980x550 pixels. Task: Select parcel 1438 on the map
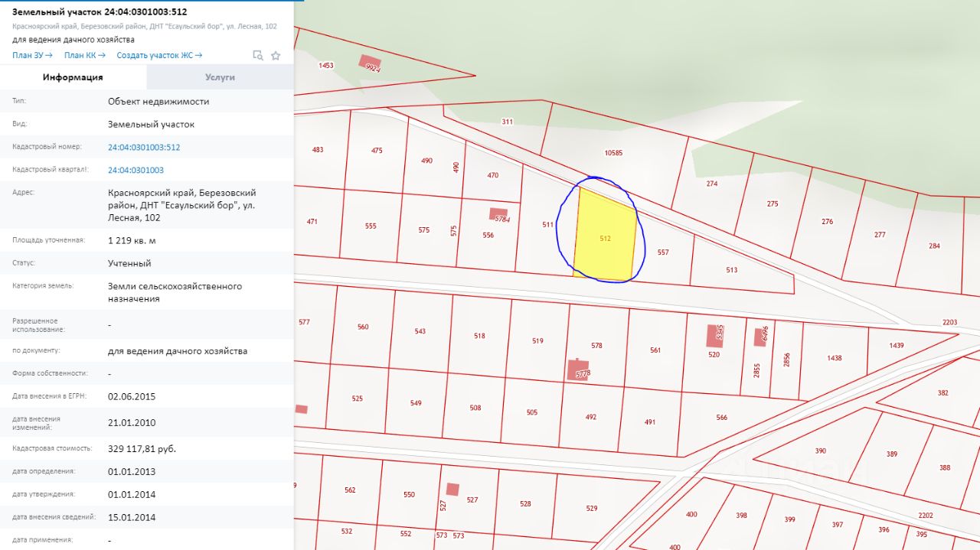pos(834,358)
